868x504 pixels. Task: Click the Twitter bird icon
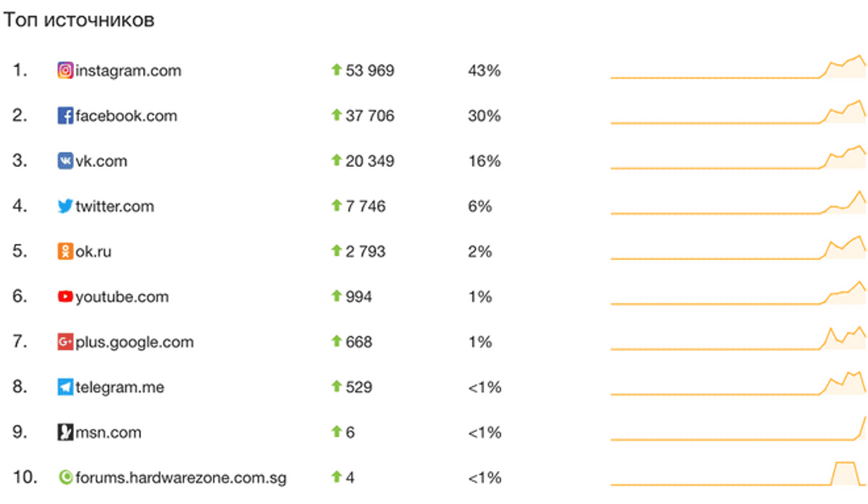(65, 206)
